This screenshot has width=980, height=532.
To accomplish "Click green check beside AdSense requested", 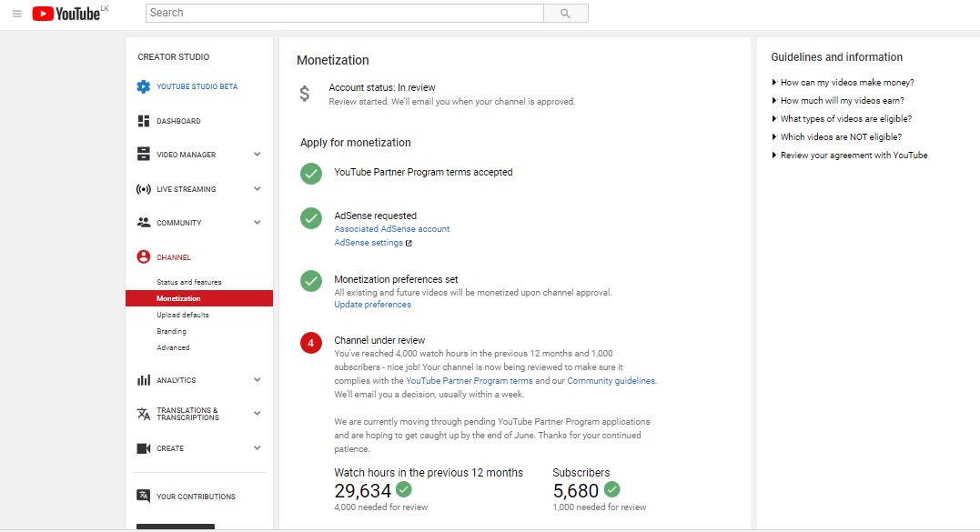I will pos(310,218).
